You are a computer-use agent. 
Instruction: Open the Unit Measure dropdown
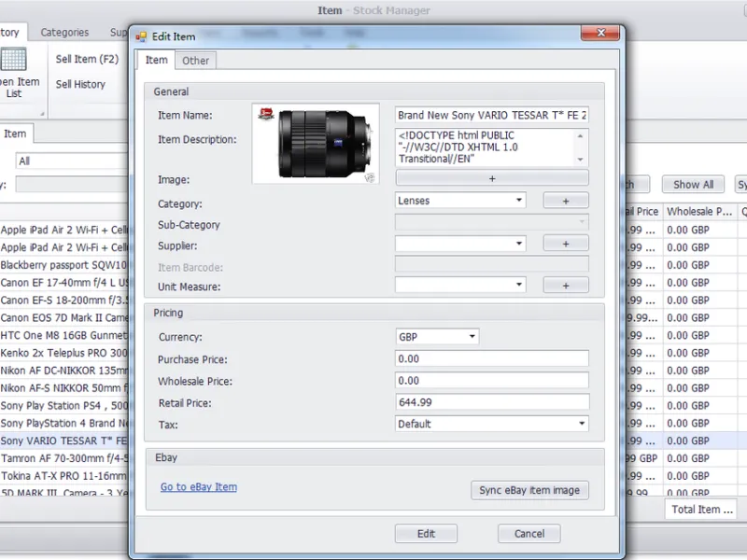[460, 286]
